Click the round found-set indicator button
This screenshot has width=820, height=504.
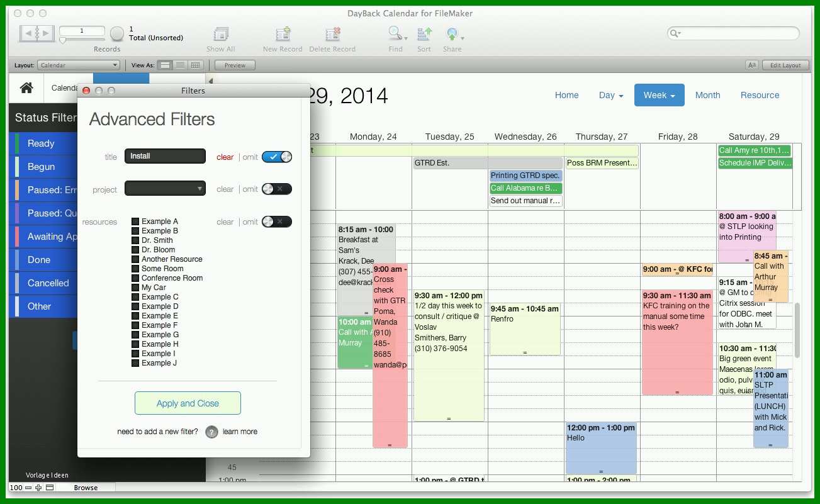click(117, 33)
